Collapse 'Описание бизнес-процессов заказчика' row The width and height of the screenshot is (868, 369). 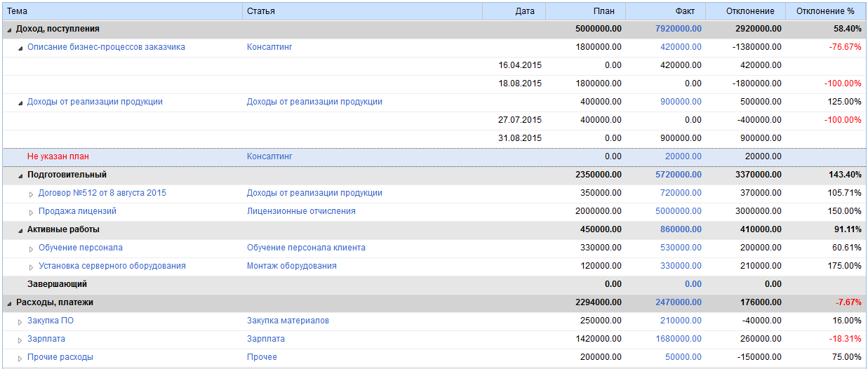(20, 48)
